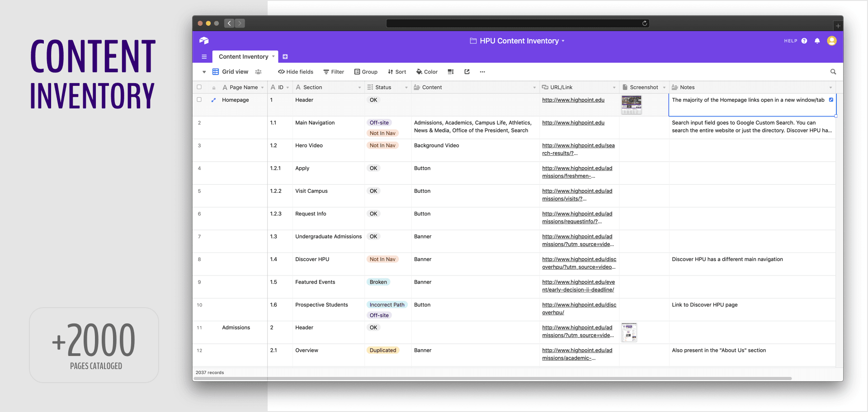Image resolution: width=868 pixels, height=412 pixels.
Task: Open Notes column dropdown arrow
Action: pyautogui.click(x=830, y=88)
